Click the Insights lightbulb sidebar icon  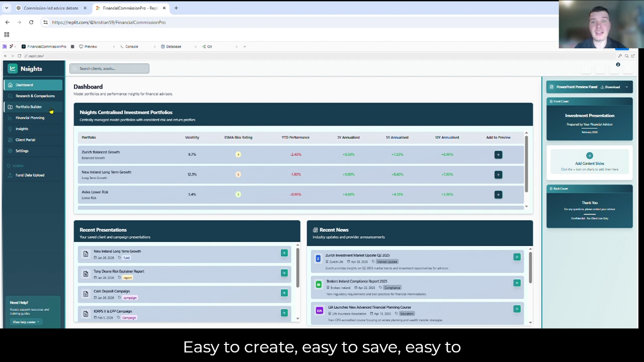pos(10,129)
